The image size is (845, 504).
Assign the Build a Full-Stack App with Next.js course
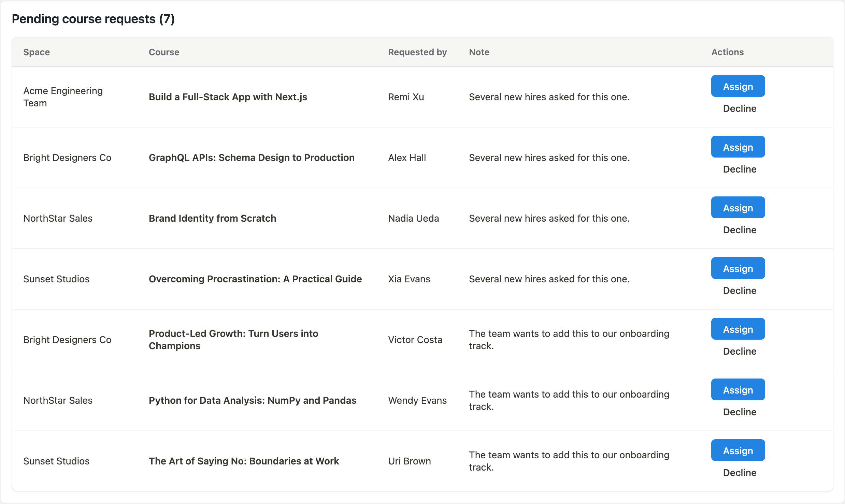(738, 86)
